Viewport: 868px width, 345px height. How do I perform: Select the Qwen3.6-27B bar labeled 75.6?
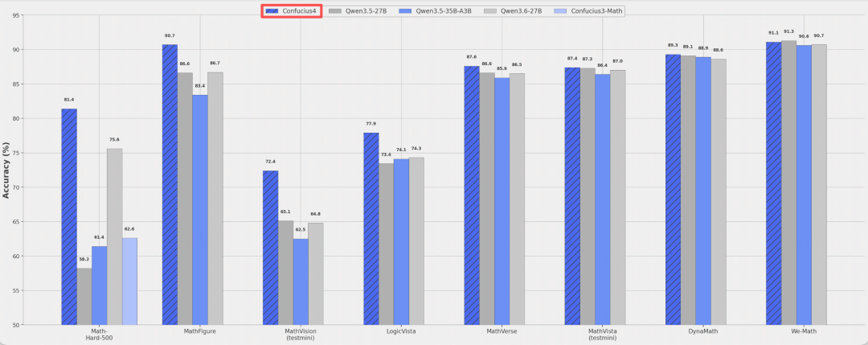pyautogui.click(x=115, y=236)
